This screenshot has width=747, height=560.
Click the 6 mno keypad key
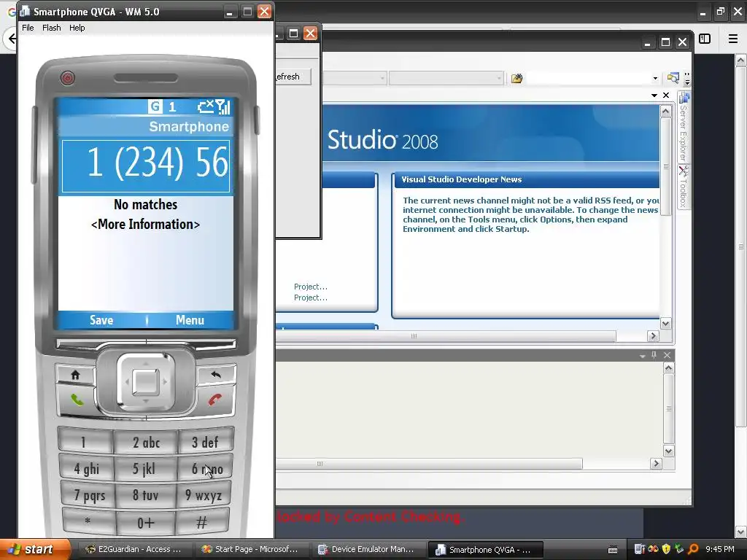[205, 469]
